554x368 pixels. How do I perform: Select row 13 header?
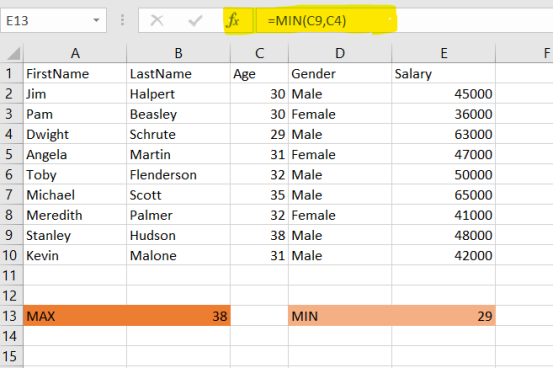click(x=11, y=316)
